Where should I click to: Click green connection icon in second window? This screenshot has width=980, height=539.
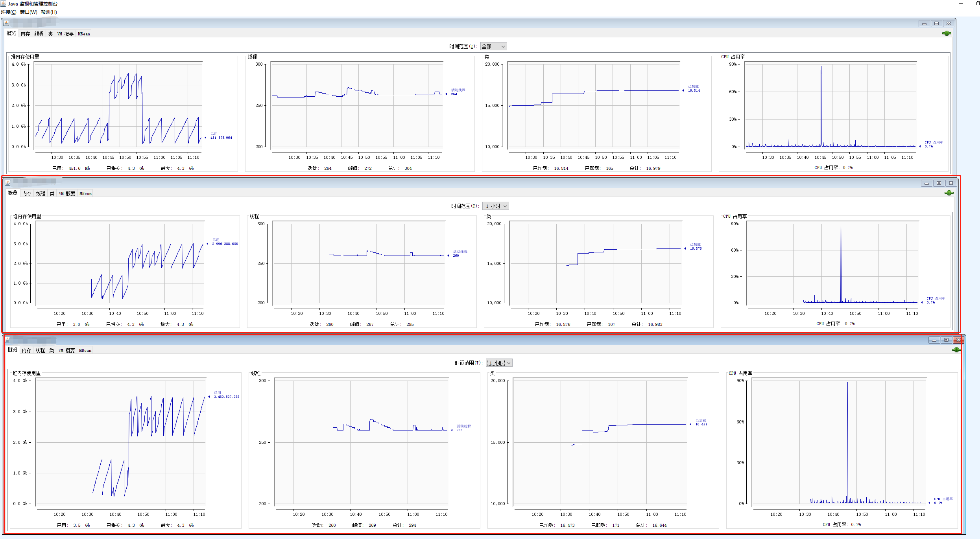tap(949, 193)
